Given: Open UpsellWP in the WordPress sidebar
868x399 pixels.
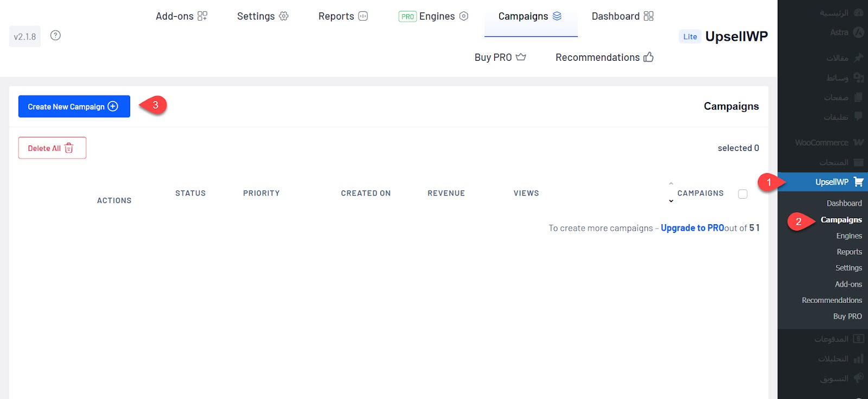Looking at the screenshot, I should pyautogui.click(x=832, y=182).
